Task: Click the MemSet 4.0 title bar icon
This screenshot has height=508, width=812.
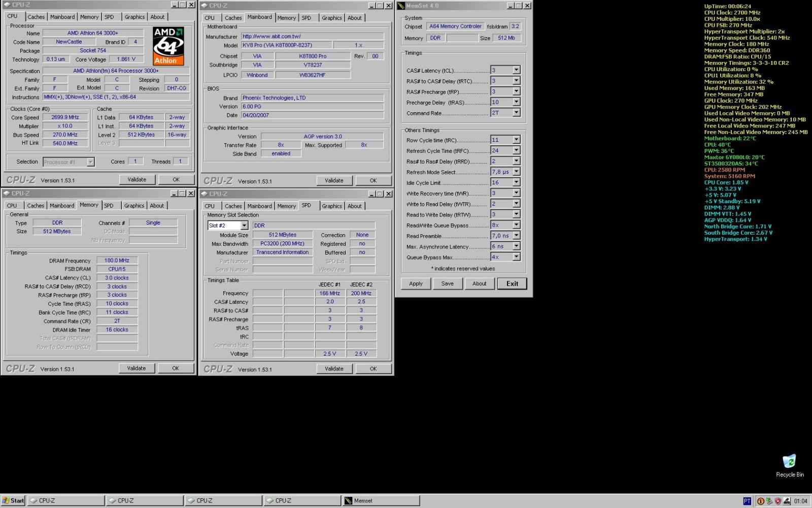Action: [401, 6]
